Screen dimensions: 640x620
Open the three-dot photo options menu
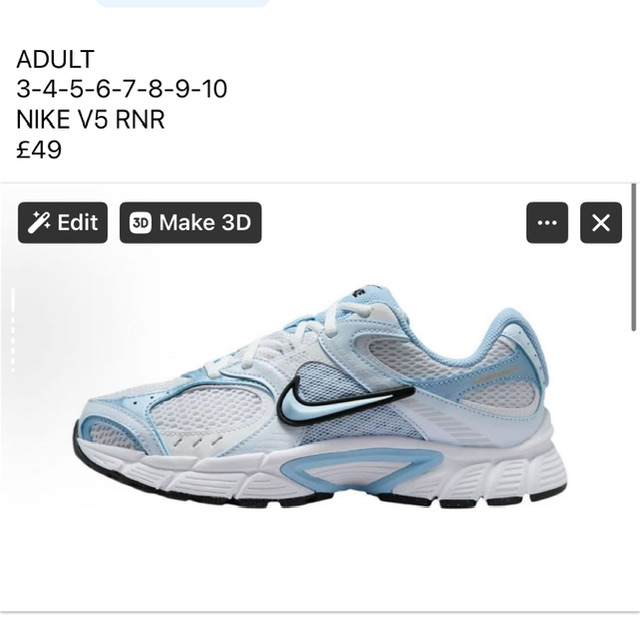click(547, 222)
